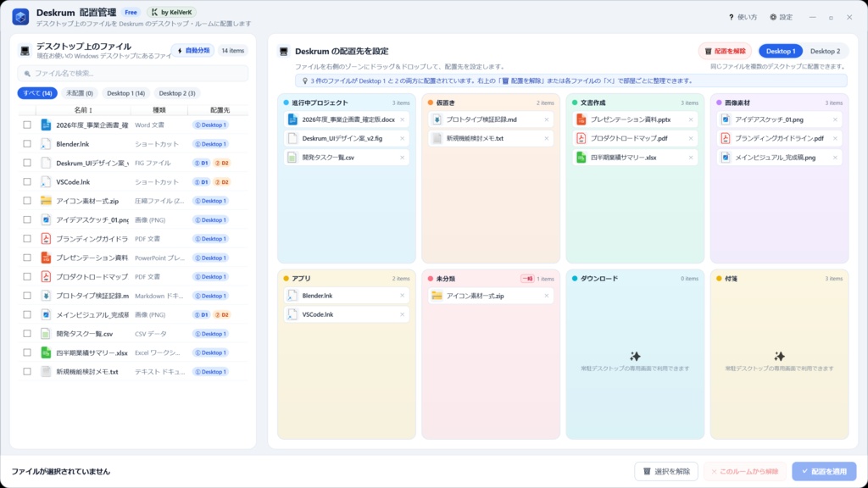
Task: Remove 2026年度_事業企画書_確定版.docx from its room
Action: [403, 119]
